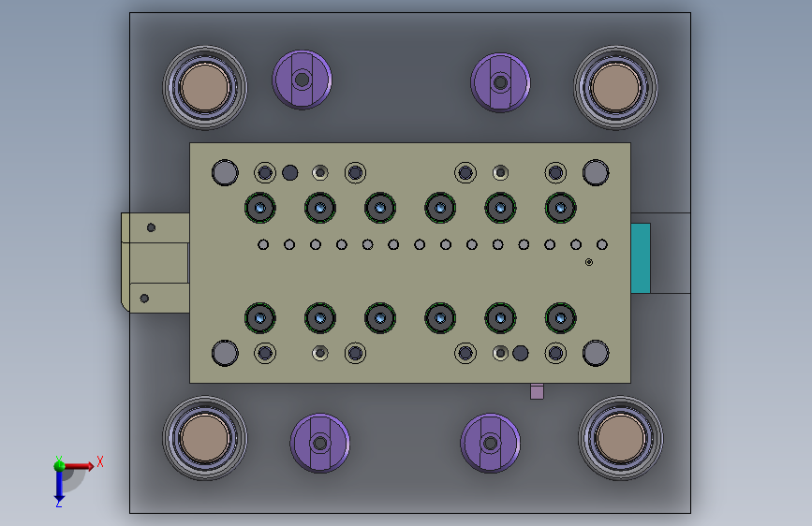
Task: Click the tiny concentric-circle mark near the teal block
Action: 589,262
